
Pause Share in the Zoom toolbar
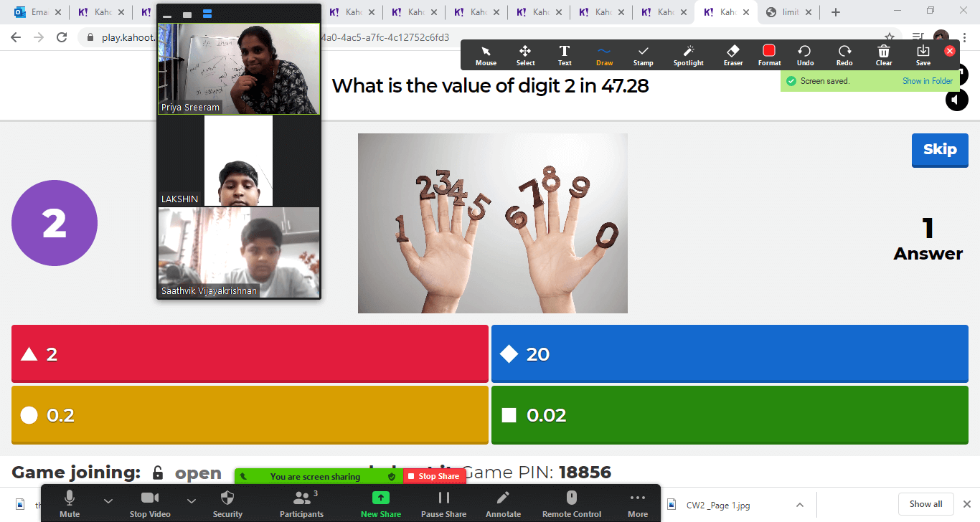443,503
